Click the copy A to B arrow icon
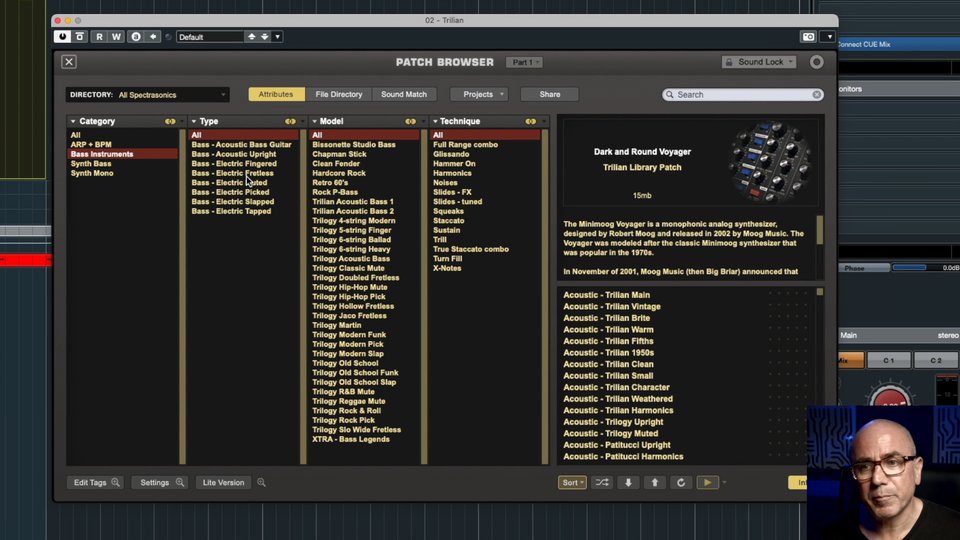 tap(152, 37)
